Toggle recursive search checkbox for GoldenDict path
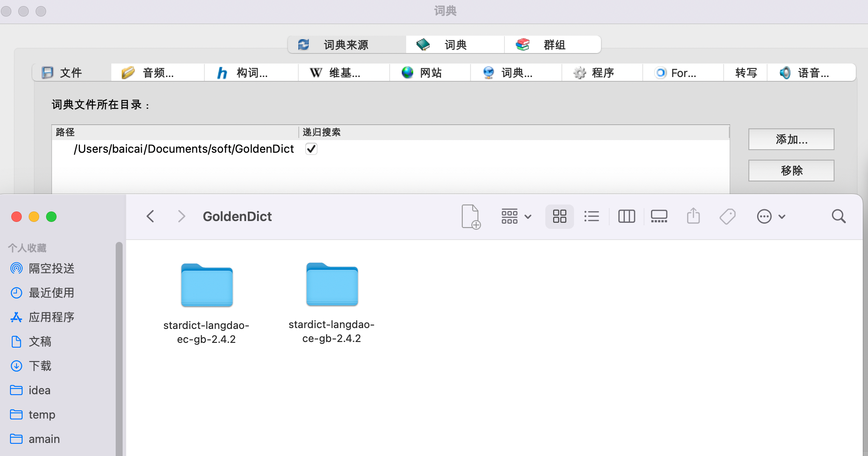The image size is (868, 456). (x=311, y=149)
